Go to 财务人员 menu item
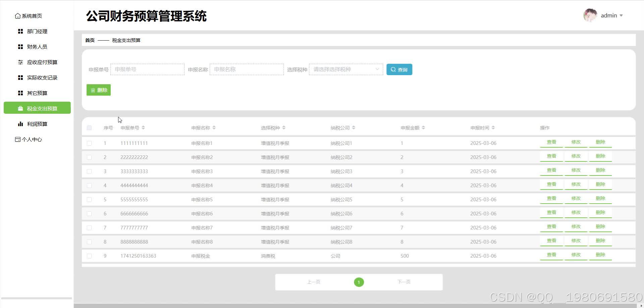Image resolution: width=644 pixels, height=308 pixels. tap(37, 47)
